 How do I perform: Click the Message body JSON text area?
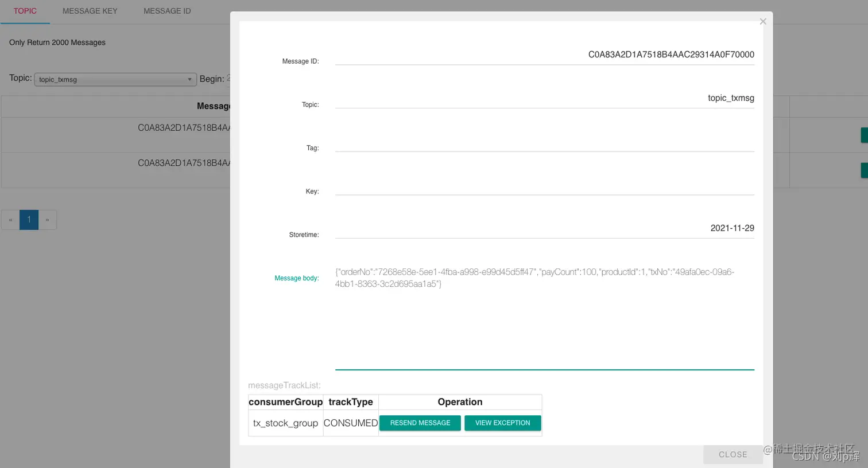545,317
